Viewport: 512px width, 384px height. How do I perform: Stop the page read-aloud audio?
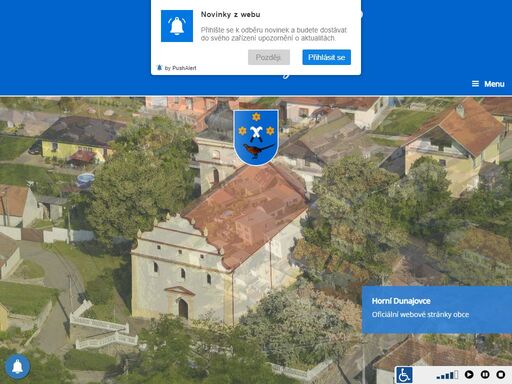[501, 375]
